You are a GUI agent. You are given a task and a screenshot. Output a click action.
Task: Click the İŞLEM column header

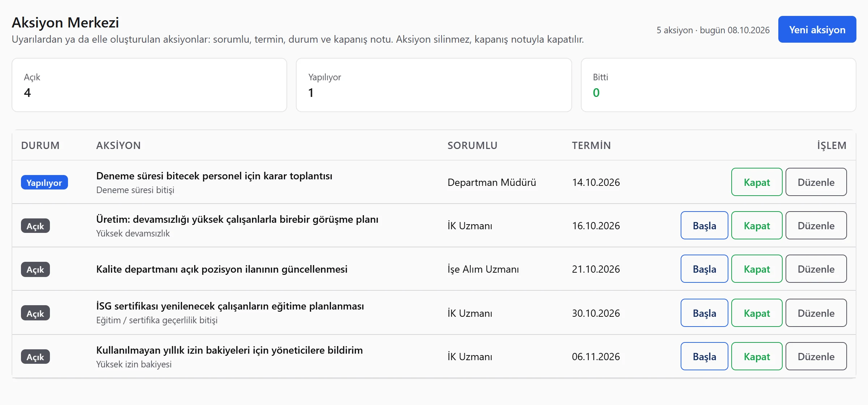pos(832,145)
